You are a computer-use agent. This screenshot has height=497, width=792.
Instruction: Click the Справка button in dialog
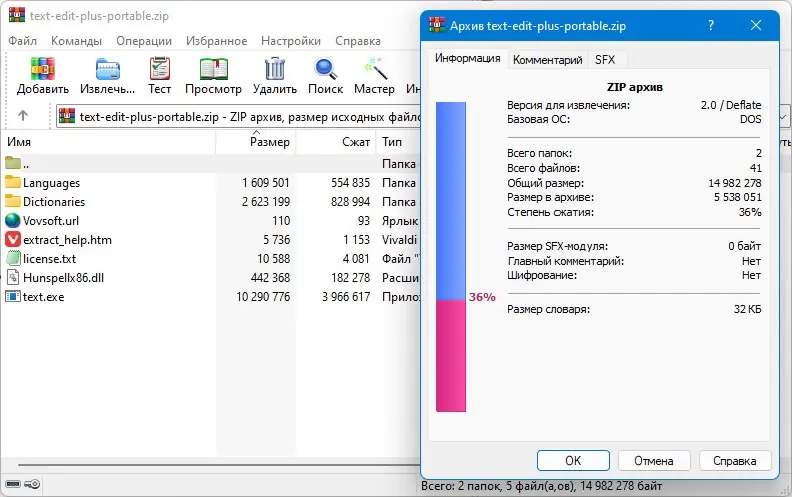point(734,461)
